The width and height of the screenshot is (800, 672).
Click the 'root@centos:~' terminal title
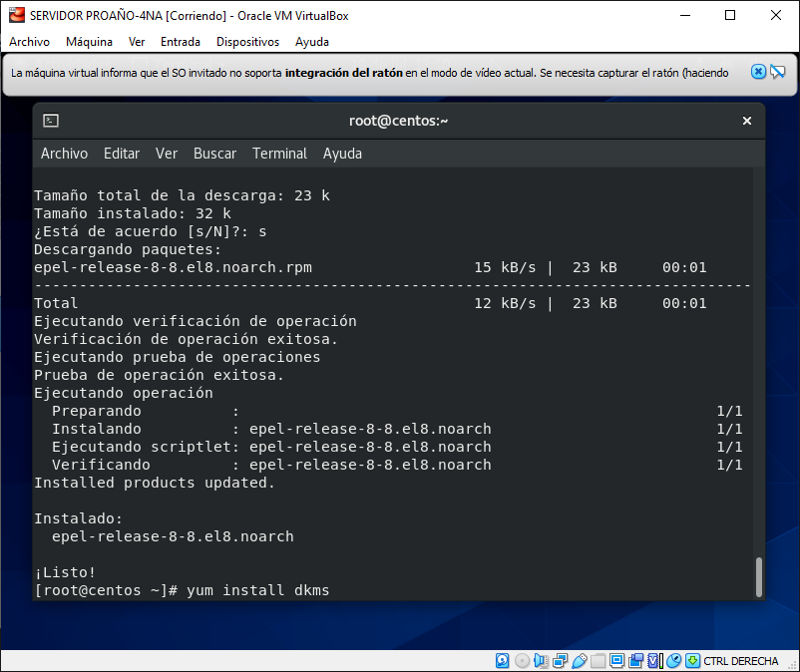coord(398,121)
